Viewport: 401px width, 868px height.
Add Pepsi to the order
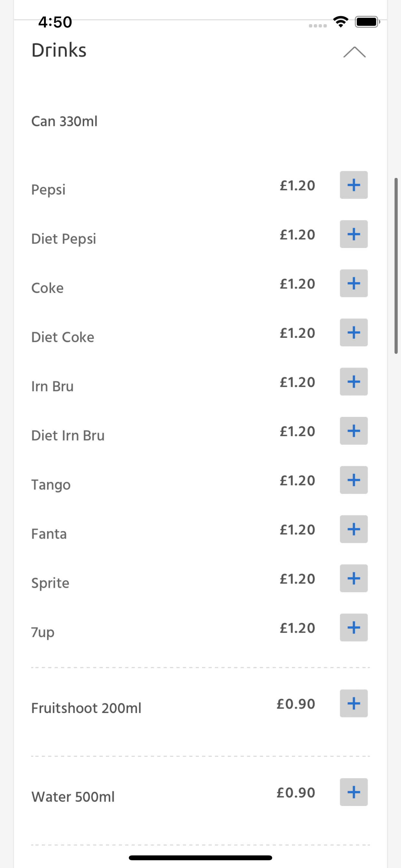click(354, 185)
